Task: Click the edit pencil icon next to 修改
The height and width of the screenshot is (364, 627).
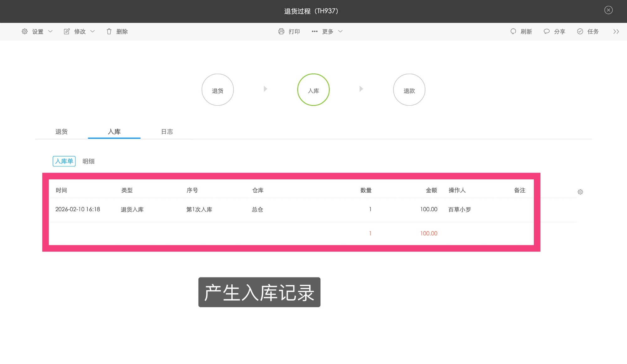Action: coord(67,31)
